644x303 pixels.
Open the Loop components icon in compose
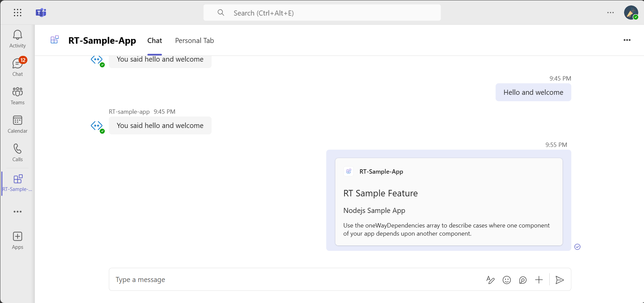point(523,280)
